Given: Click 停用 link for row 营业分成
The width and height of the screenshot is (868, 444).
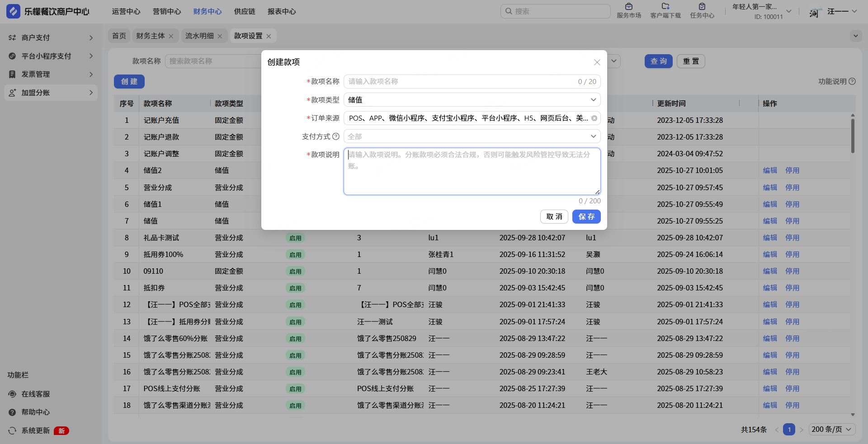Looking at the screenshot, I should pyautogui.click(x=792, y=187).
